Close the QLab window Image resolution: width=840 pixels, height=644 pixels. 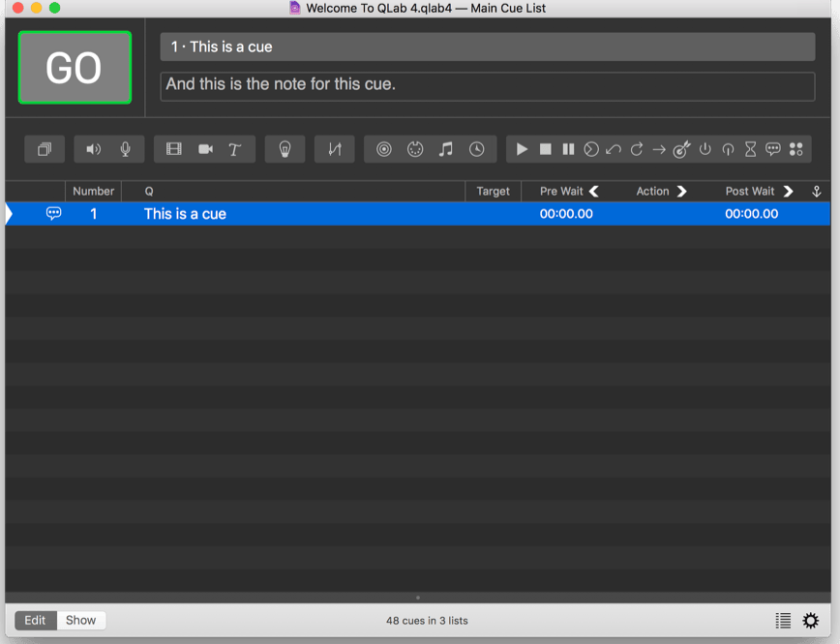coord(17,8)
